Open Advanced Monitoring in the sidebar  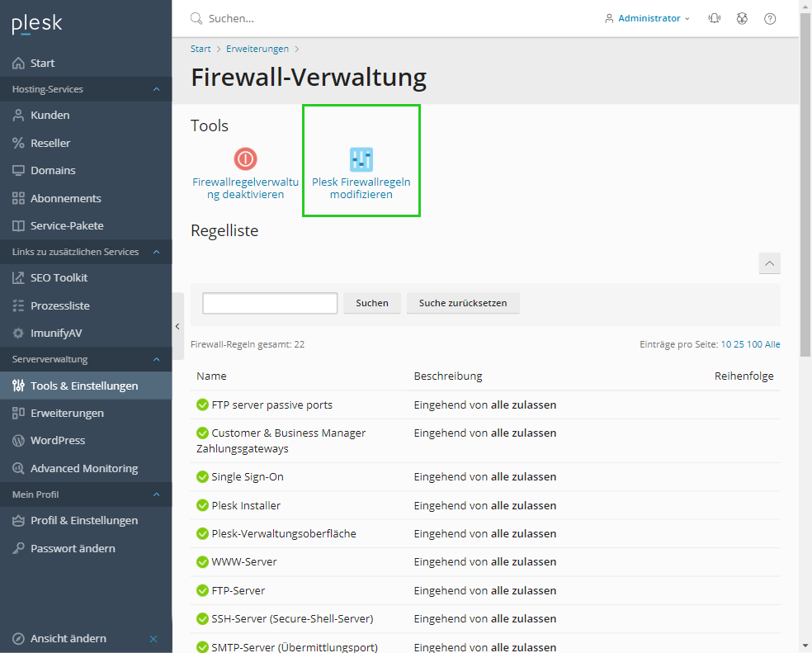tap(86, 469)
